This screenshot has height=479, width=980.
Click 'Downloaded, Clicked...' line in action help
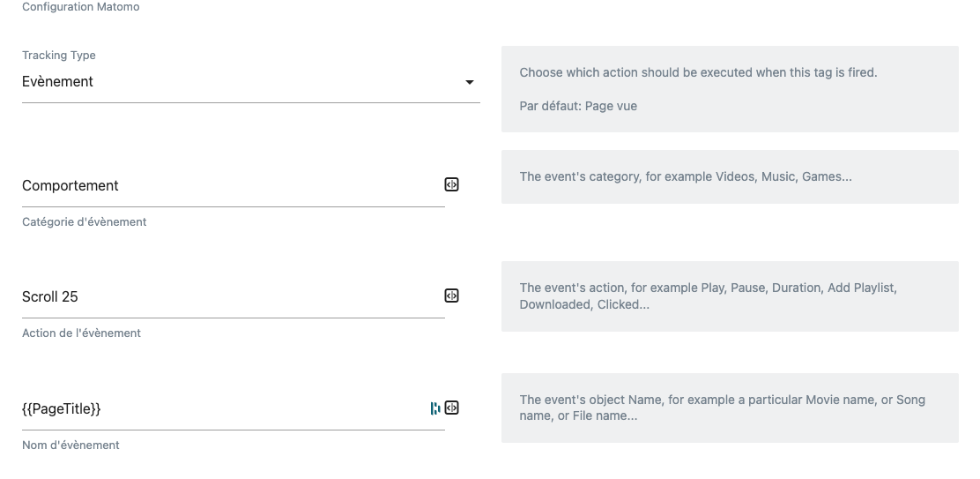[584, 304]
